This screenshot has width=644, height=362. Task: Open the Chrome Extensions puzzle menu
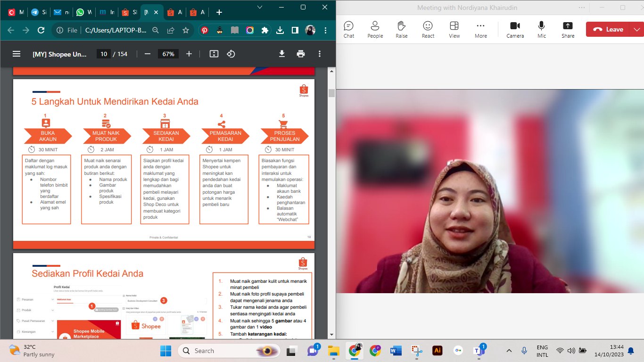pos(265,30)
